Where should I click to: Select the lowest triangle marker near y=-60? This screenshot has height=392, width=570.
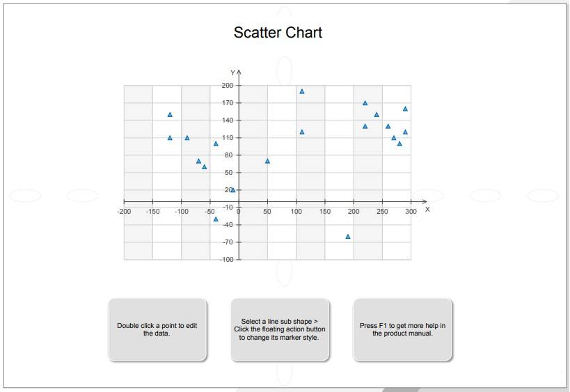(x=348, y=236)
